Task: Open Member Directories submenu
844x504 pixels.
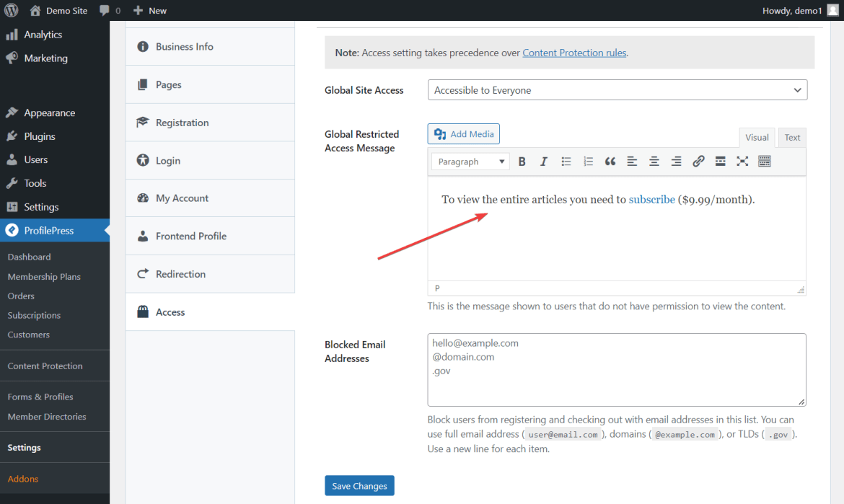Action: coord(47,417)
